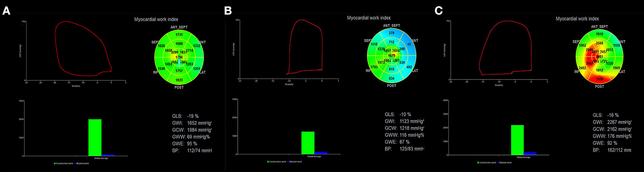Click the green Constructive work legend swatch in panel A
This screenshot has width=644, height=172.
click(55, 164)
